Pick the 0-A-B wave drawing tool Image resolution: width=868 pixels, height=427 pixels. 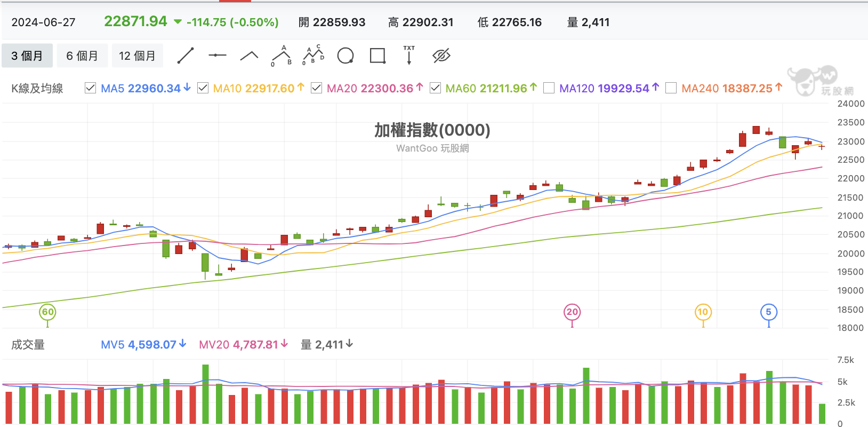pos(282,56)
